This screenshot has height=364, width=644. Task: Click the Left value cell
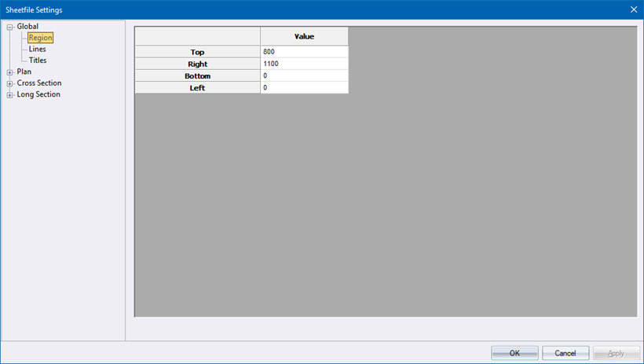[x=304, y=87]
